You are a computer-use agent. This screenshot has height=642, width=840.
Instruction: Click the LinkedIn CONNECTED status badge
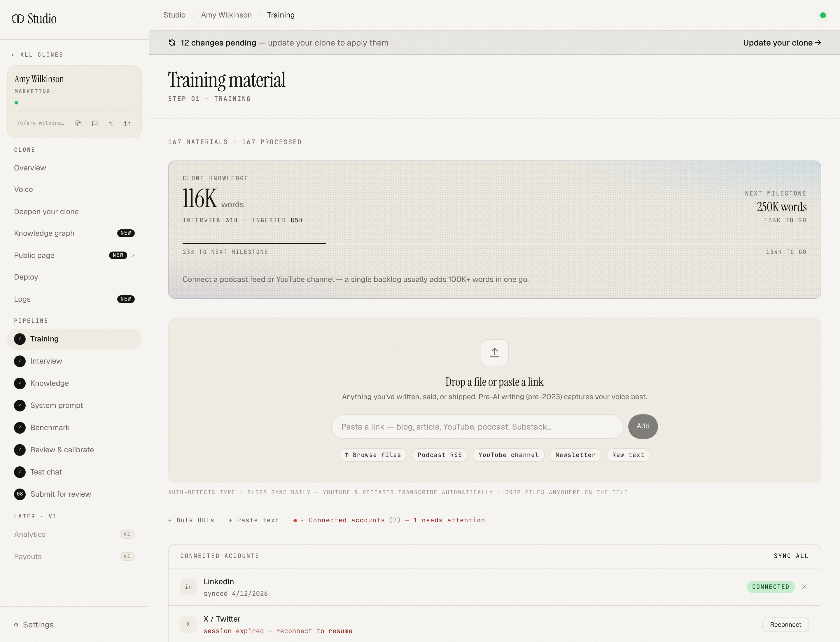[771, 587]
